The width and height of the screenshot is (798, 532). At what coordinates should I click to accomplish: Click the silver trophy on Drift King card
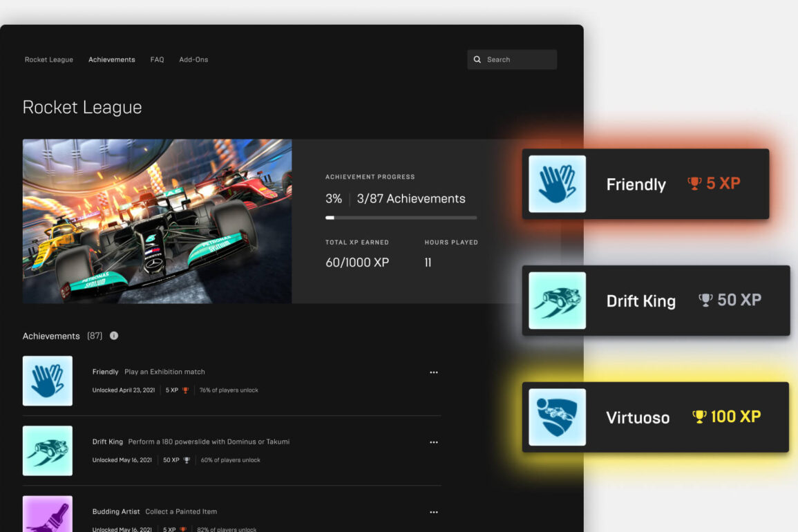tap(705, 300)
